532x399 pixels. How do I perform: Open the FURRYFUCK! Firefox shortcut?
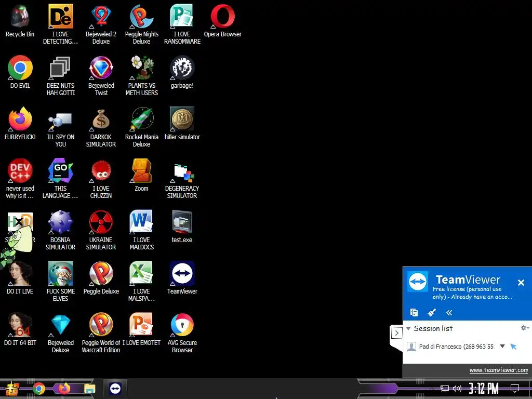click(x=20, y=124)
